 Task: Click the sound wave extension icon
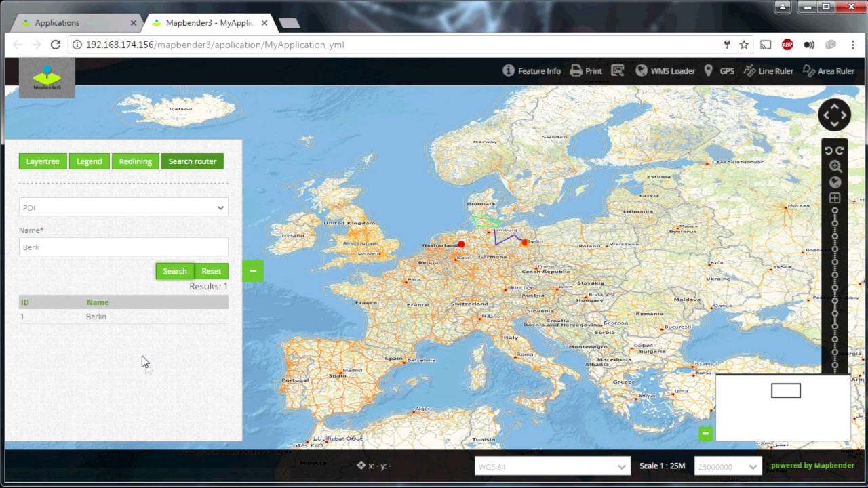809,45
